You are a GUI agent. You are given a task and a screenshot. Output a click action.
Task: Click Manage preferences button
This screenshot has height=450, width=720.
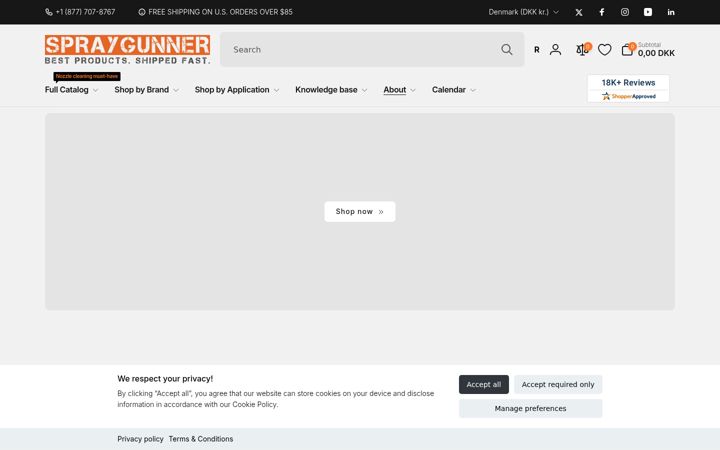coord(530,408)
